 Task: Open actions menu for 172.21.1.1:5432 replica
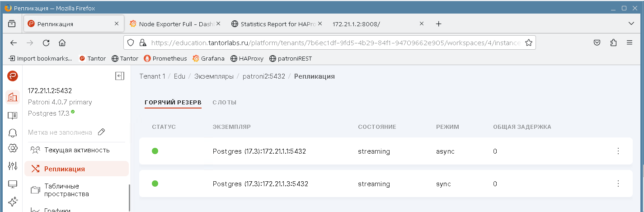pos(618,151)
